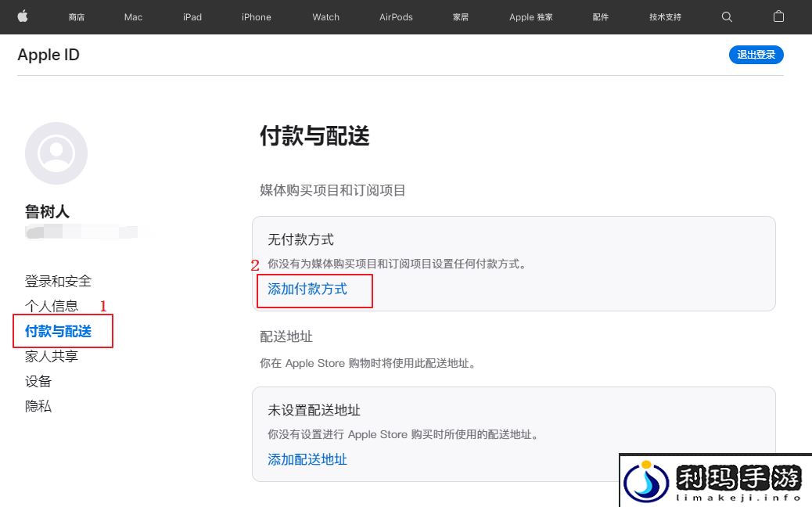
Task: Click the 付款与配送 page heading
Action: click(314, 136)
